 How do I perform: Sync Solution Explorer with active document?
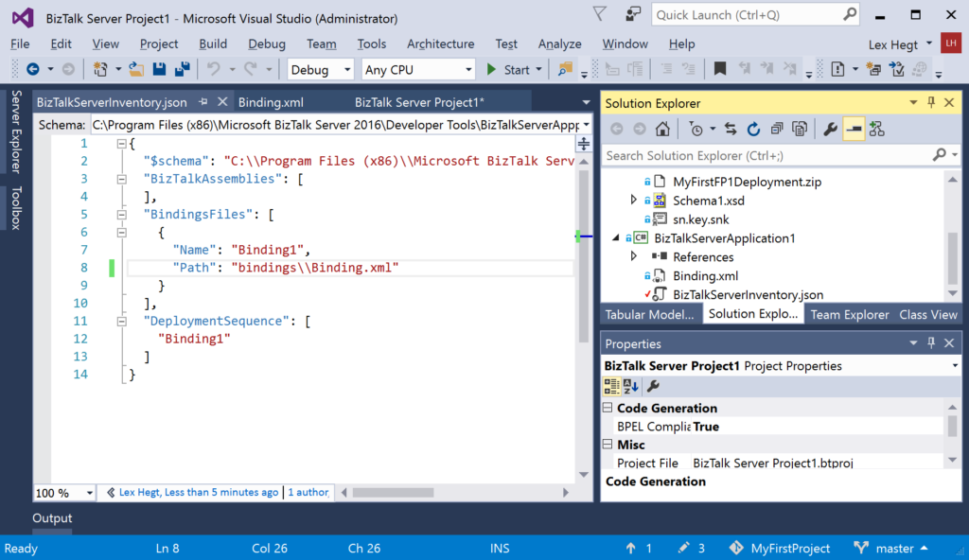(731, 130)
